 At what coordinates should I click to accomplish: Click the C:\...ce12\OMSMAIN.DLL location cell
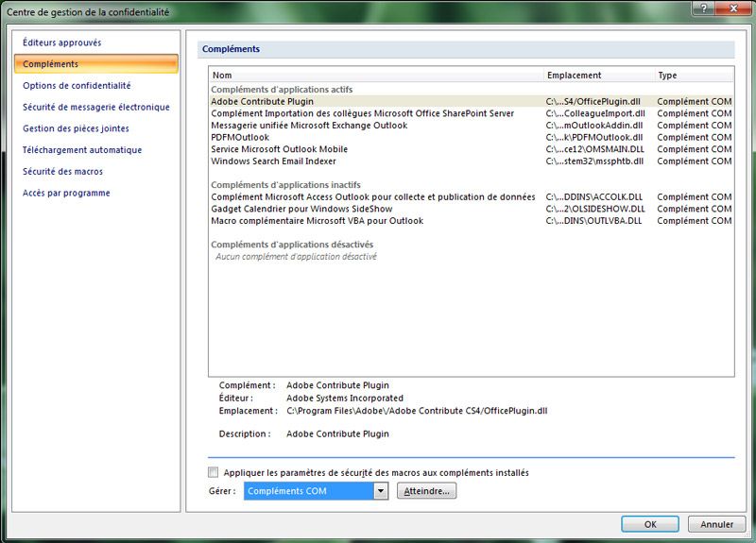pos(595,149)
